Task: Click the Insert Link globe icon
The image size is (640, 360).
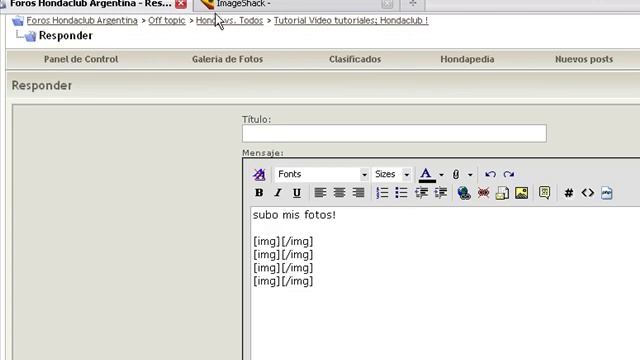Action: 464,193
